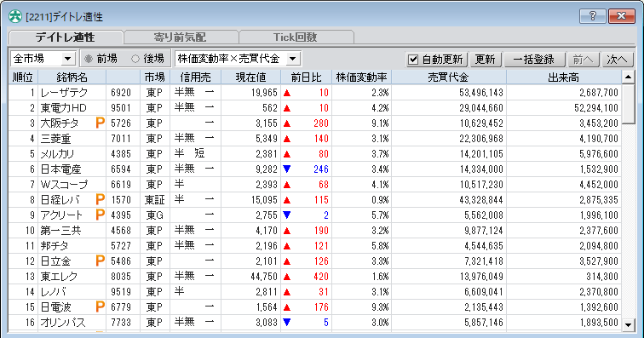Click the 前へ previous page button

pos(584,60)
